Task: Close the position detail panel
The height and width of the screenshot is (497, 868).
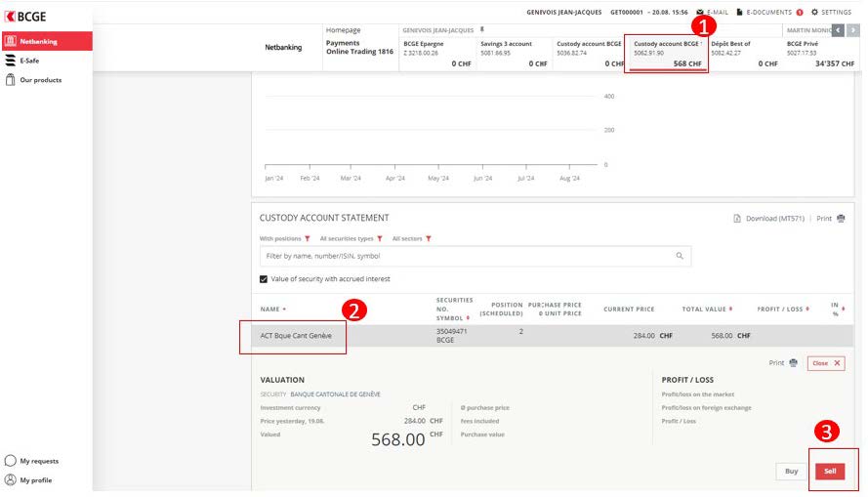Action: (x=826, y=363)
